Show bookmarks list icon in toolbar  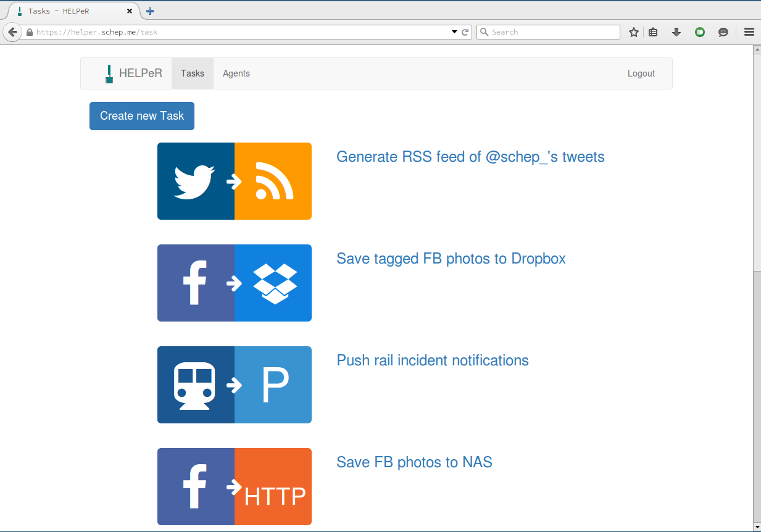pyautogui.click(x=653, y=32)
